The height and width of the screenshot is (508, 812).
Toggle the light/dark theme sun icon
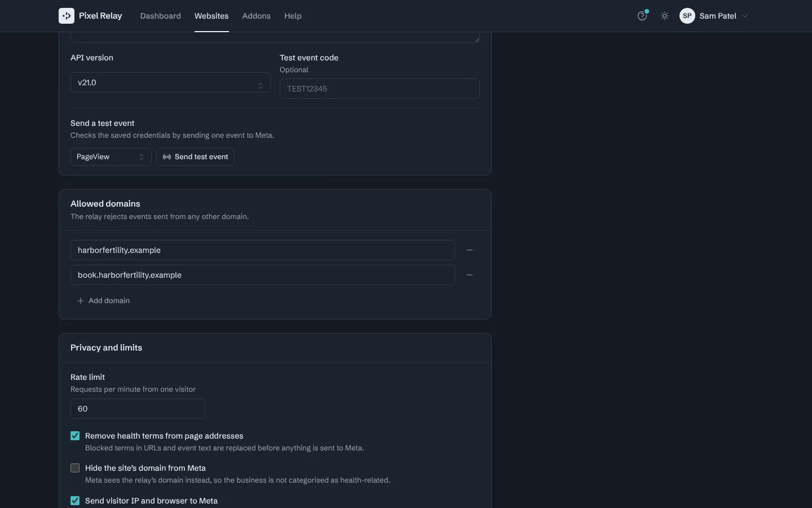point(665,16)
